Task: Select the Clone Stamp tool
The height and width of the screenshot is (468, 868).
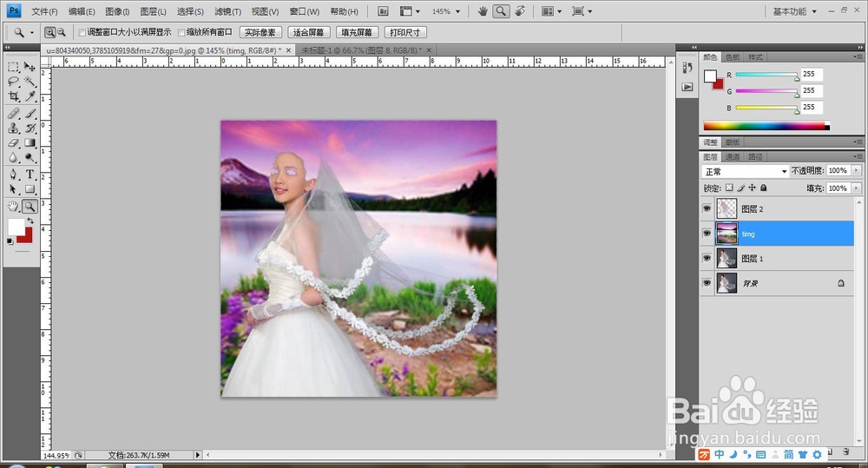Action: click(13, 129)
